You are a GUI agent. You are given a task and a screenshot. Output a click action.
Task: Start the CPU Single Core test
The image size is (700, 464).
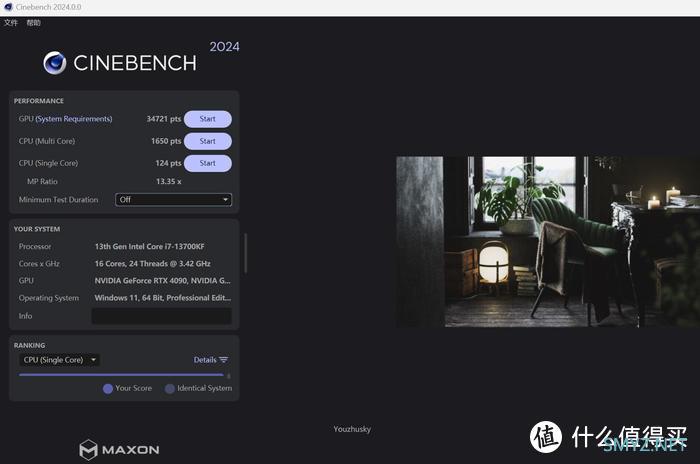coord(208,163)
